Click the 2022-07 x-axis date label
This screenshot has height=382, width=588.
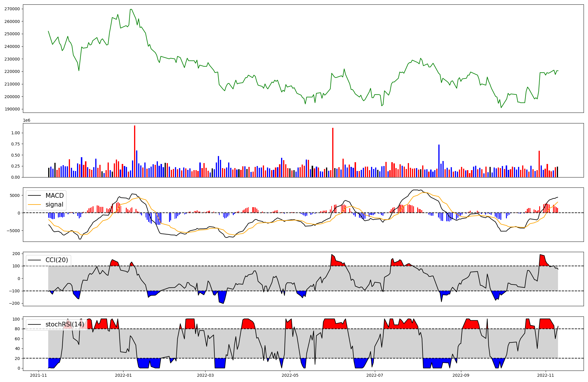tap(375, 375)
